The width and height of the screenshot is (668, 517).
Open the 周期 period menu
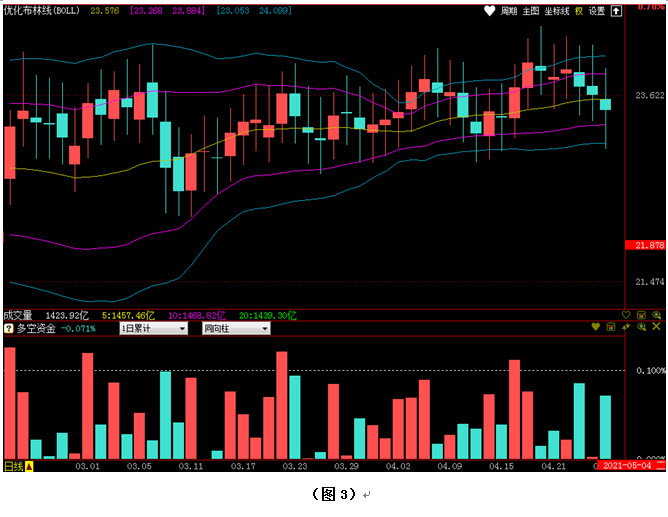(509, 11)
